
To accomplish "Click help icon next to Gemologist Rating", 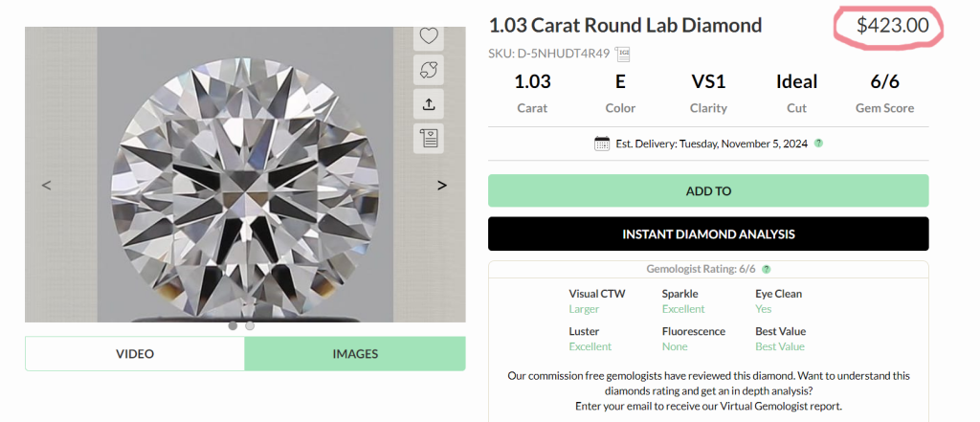I will point(767,270).
